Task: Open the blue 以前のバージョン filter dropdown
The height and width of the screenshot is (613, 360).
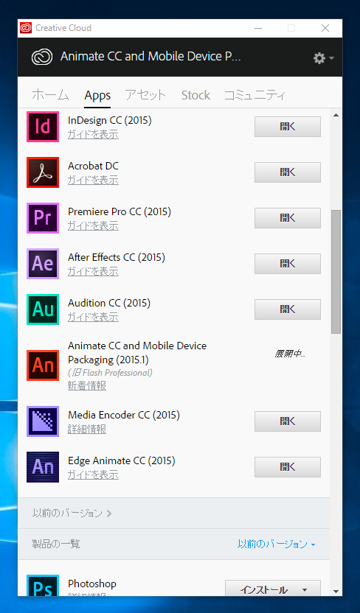Action: click(276, 544)
